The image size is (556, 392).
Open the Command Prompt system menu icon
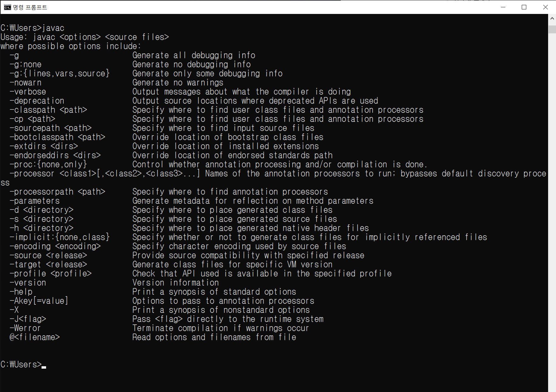click(x=7, y=7)
